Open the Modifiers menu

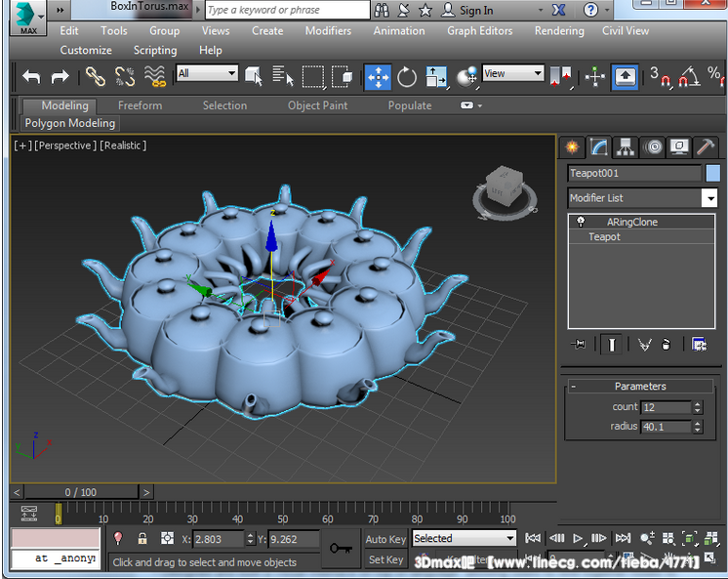[328, 30]
